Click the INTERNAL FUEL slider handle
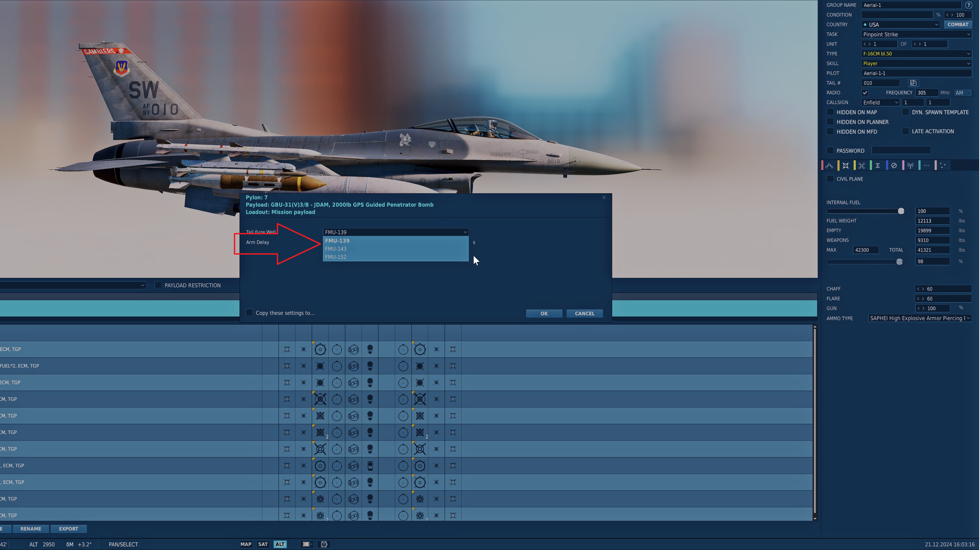 pos(901,211)
